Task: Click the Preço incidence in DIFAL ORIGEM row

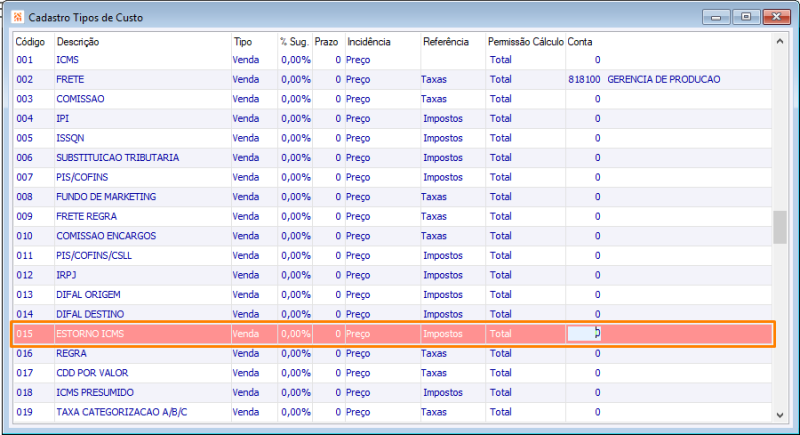Action: point(358,295)
